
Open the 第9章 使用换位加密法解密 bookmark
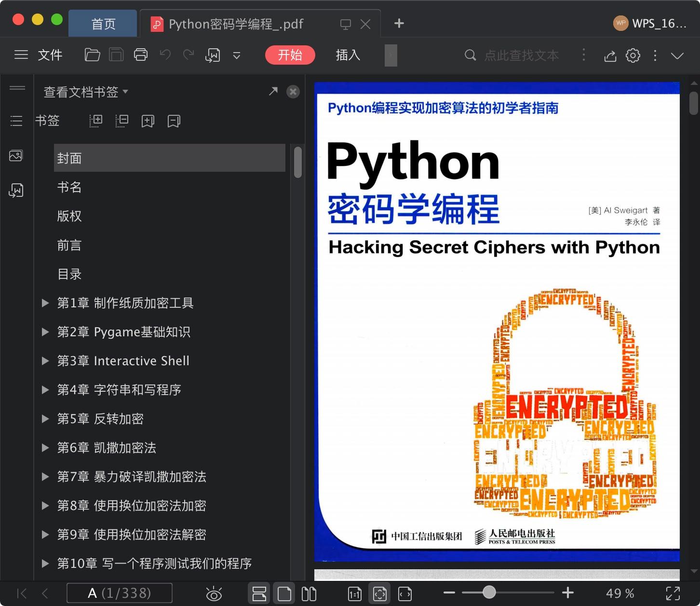(132, 535)
